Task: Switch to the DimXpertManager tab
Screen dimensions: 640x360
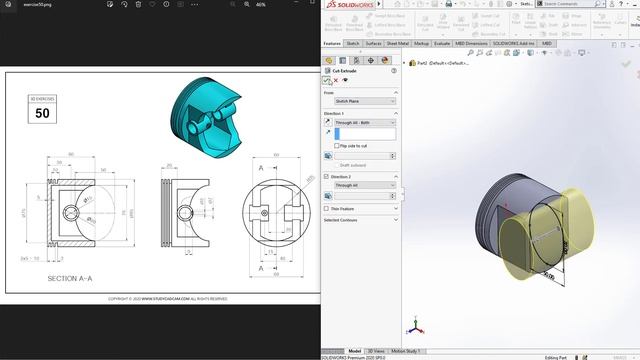Action: click(371, 60)
